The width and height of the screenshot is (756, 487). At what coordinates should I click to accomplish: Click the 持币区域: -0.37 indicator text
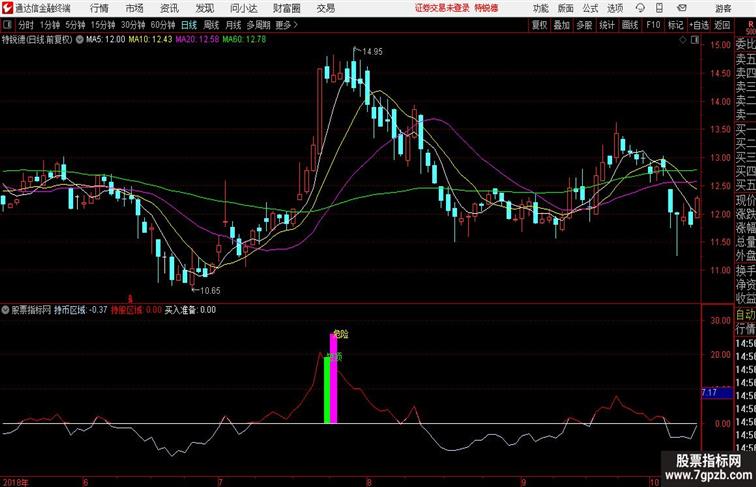click(x=81, y=310)
